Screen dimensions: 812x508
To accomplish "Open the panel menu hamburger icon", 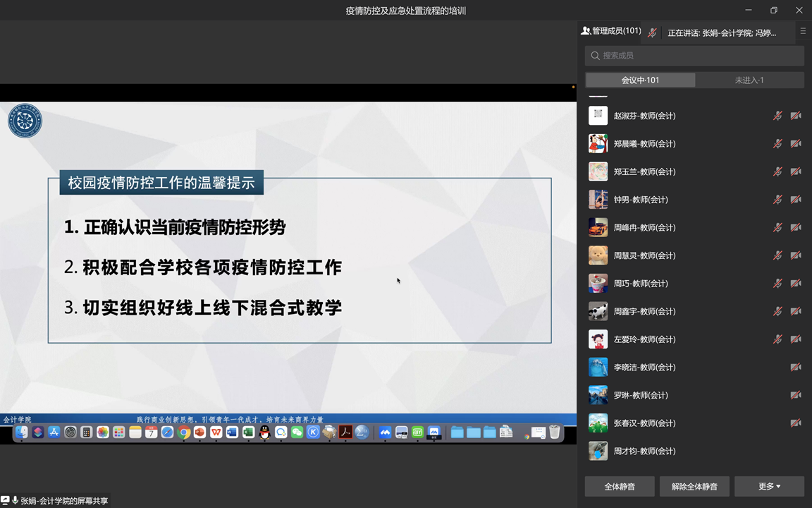I will click(x=803, y=31).
